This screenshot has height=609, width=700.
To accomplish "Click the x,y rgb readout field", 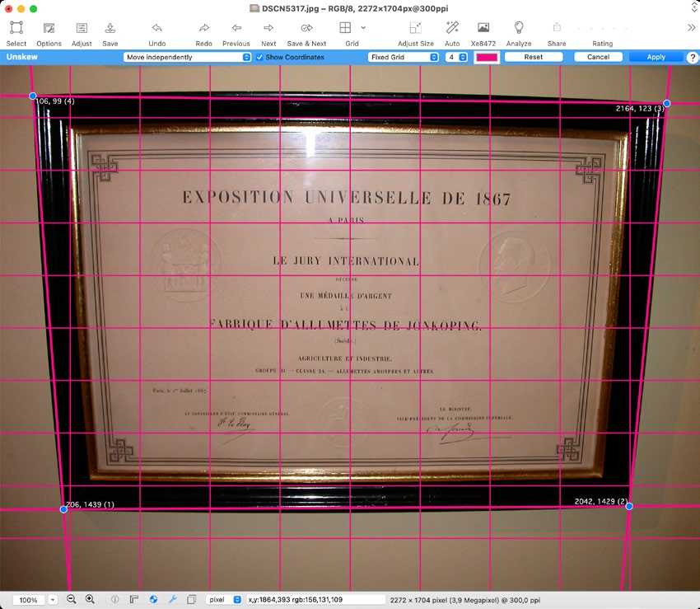I will pyautogui.click(x=316, y=600).
